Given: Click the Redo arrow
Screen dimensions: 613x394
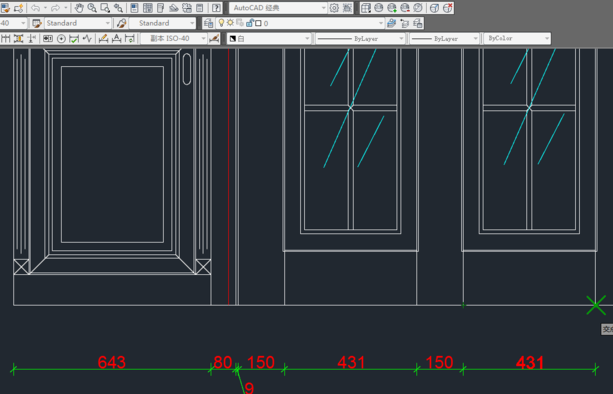Looking at the screenshot, I should pyautogui.click(x=56, y=7).
